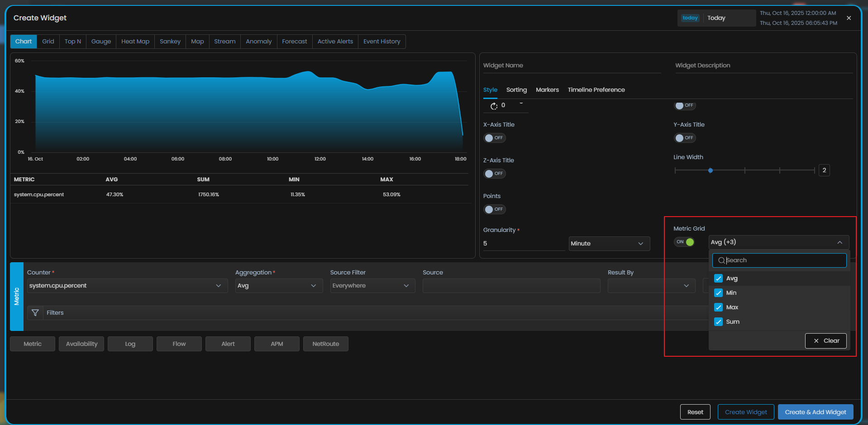Click the rotation angle icon in Style
Screen dimensions: 868x425
[494, 106]
